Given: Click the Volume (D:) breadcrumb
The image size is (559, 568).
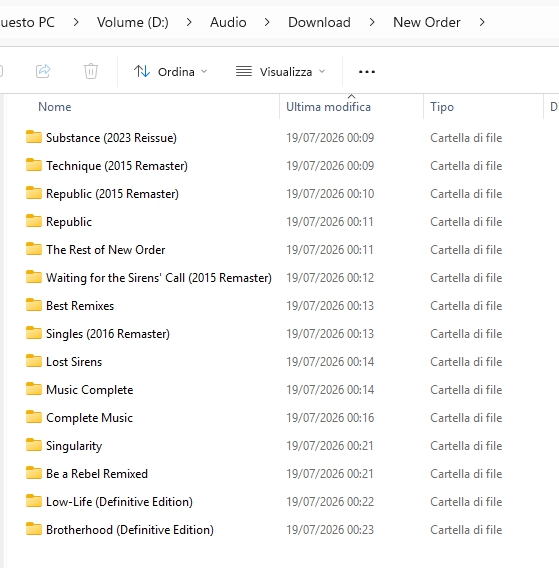Looking at the screenshot, I should pos(133,22).
